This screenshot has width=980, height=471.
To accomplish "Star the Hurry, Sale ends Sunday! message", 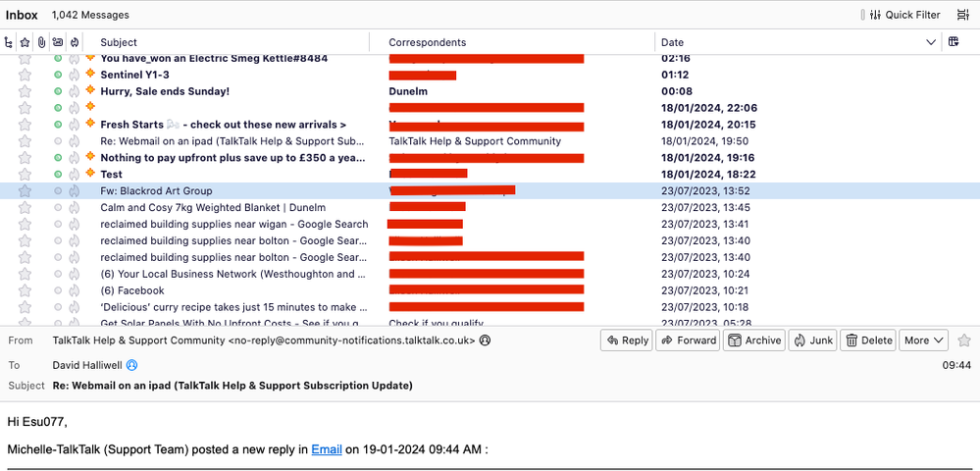I will (x=25, y=91).
